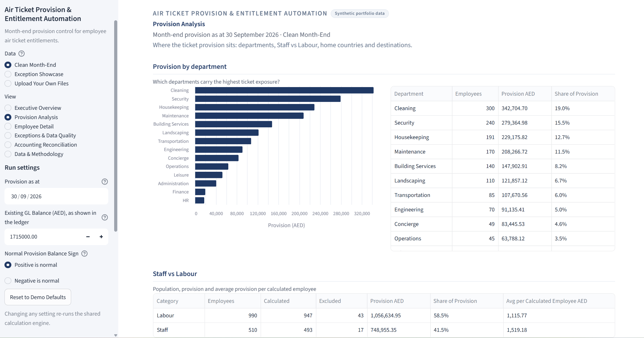Click the Synthetic portfolio data badge
This screenshot has width=644, height=338.
click(x=360, y=13)
